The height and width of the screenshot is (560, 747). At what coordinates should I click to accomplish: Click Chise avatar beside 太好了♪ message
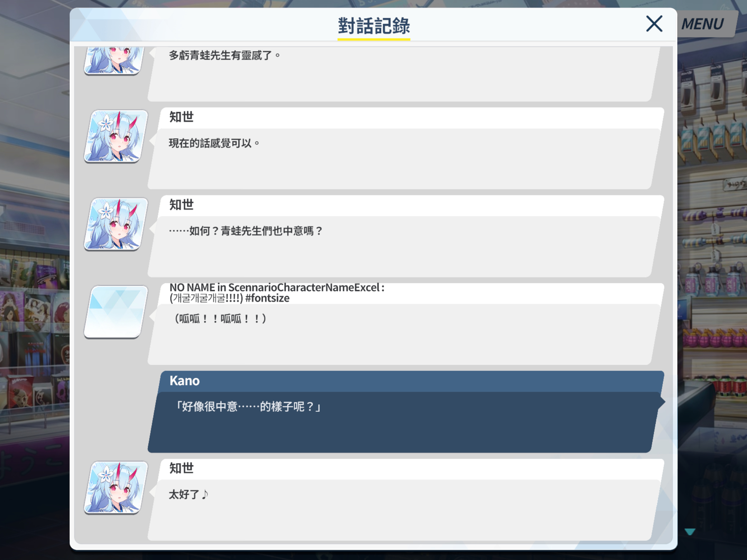coord(116,487)
